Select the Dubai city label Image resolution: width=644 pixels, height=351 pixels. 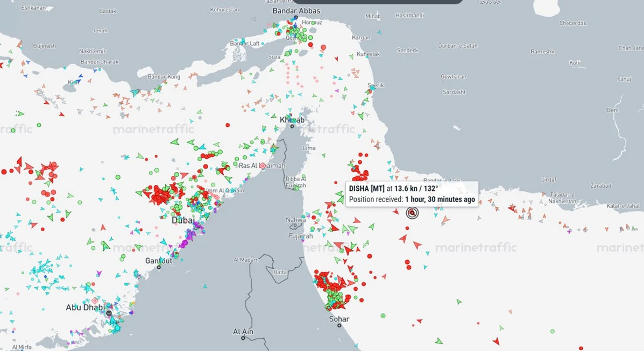183,220
